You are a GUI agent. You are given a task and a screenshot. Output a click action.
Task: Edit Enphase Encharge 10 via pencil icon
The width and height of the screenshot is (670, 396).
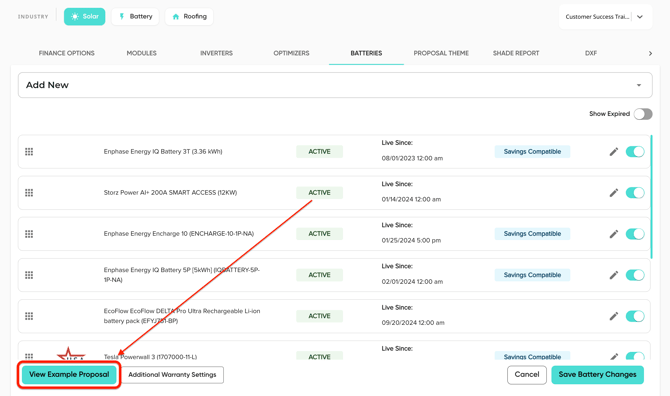click(x=614, y=234)
